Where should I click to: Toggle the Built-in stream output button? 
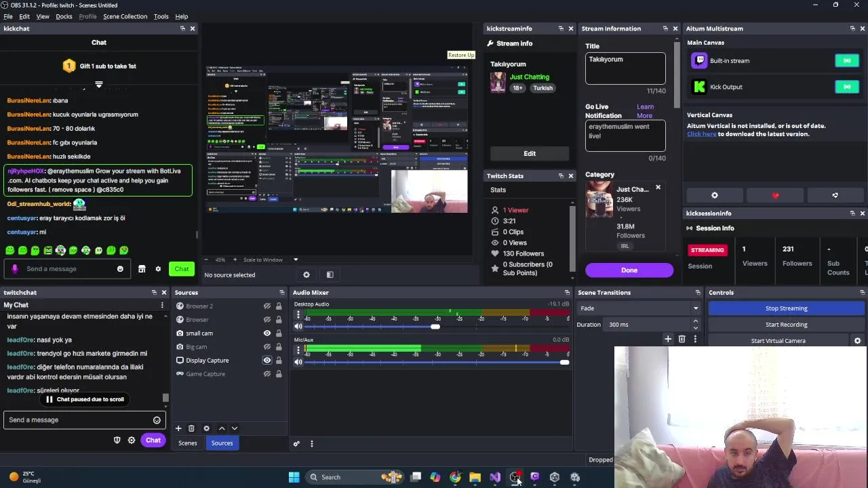(847, 61)
